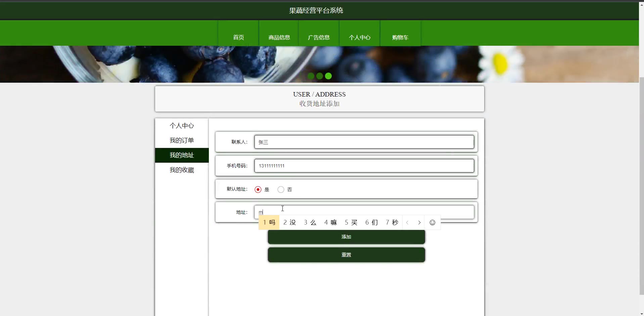Submit the address with 添加 button
644x316 pixels.
(346, 237)
